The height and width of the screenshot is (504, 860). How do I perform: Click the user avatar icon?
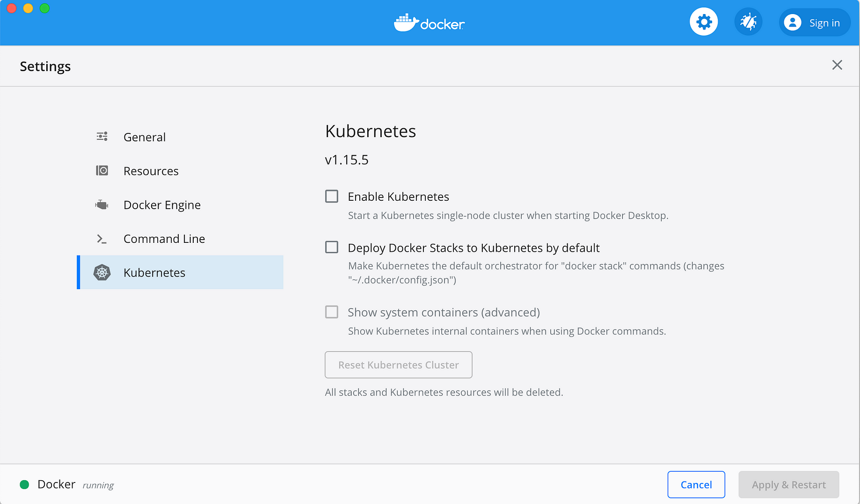click(x=793, y=22)
